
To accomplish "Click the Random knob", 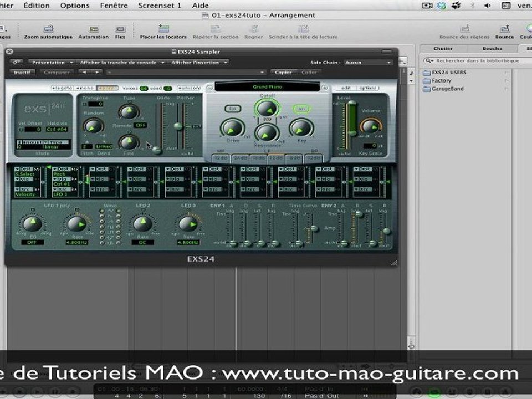I will (93, 126).
